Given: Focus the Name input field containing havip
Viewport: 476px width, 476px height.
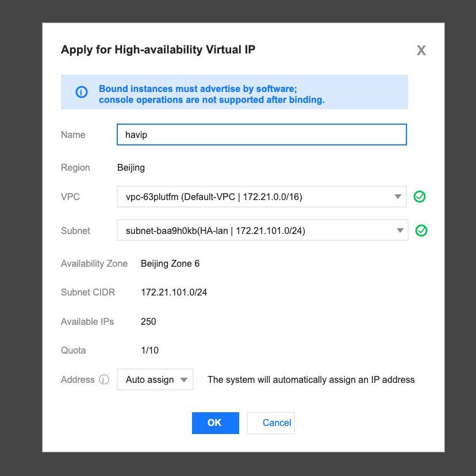Looking at the screenshot, I should pos(262,135).
